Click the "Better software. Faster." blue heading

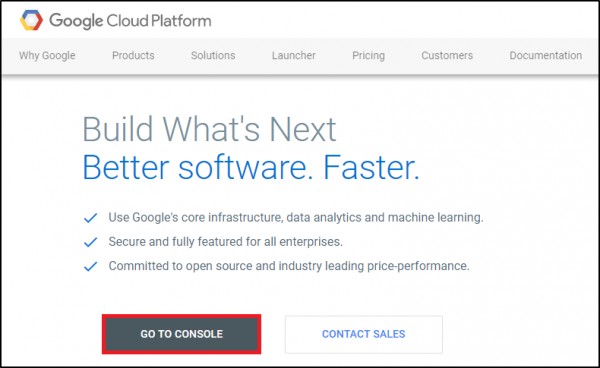tap(251, 168)
